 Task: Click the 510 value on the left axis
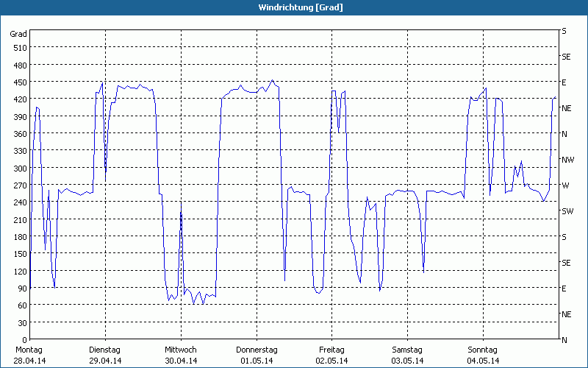(18, 48)
